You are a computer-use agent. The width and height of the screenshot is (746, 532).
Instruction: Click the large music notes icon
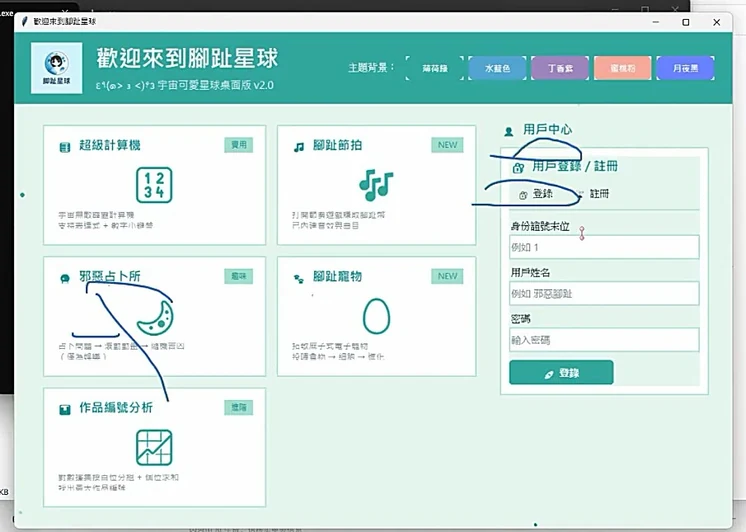(376, 185)
